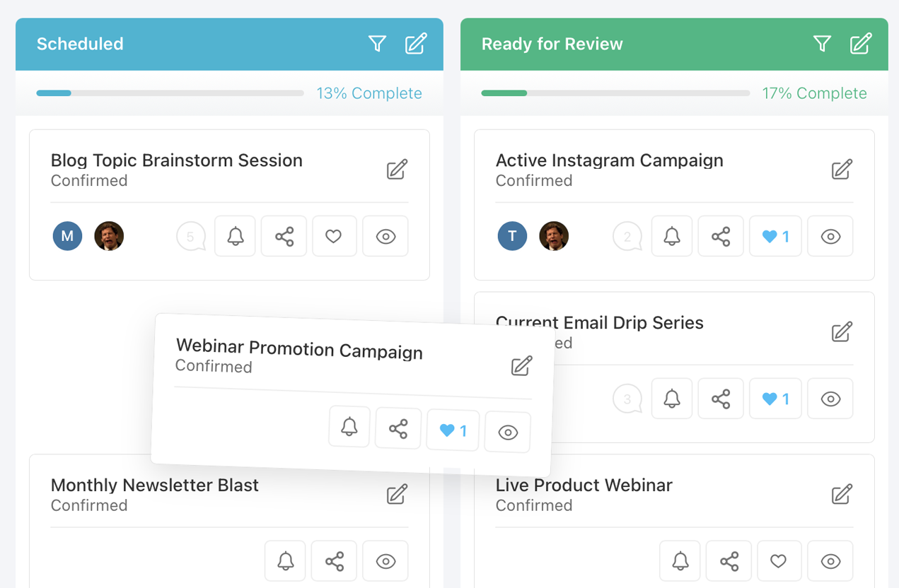899x588 pixels.
Task: Edit the Webinar Promotion Campaign card
Action: click(521, 366)
